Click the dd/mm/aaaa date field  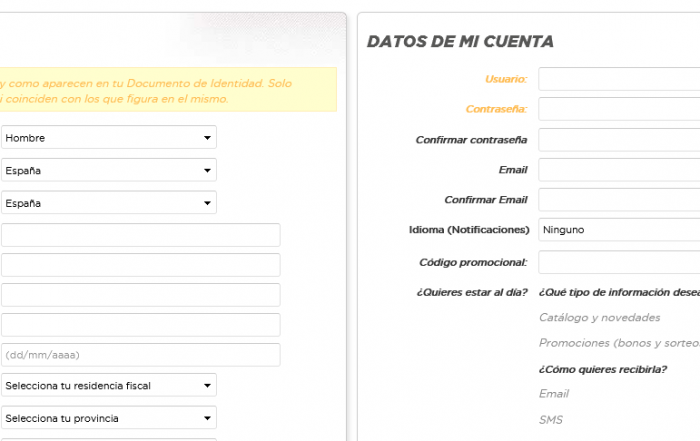tap(141, 355)
